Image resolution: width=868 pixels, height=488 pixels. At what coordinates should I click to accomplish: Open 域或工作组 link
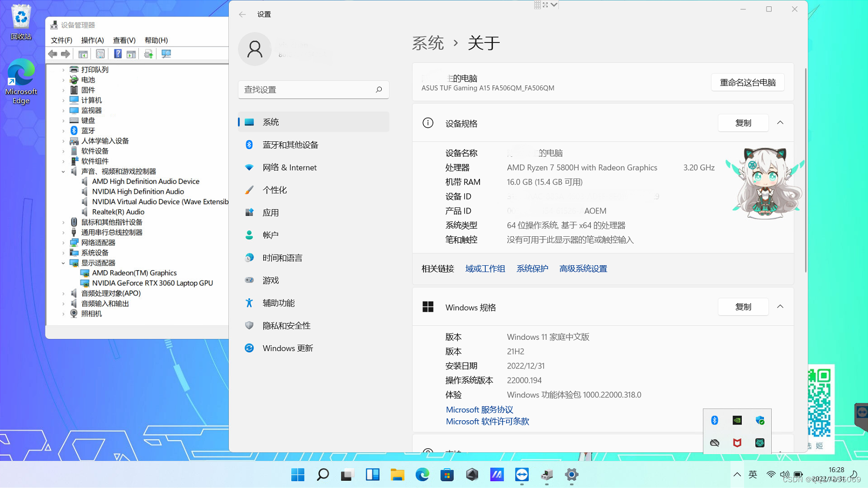[x=485, y=269]
